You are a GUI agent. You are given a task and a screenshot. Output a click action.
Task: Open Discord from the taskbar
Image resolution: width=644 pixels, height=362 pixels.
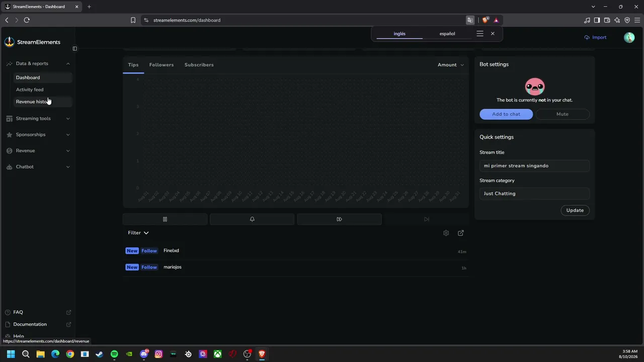click(144, 354)
